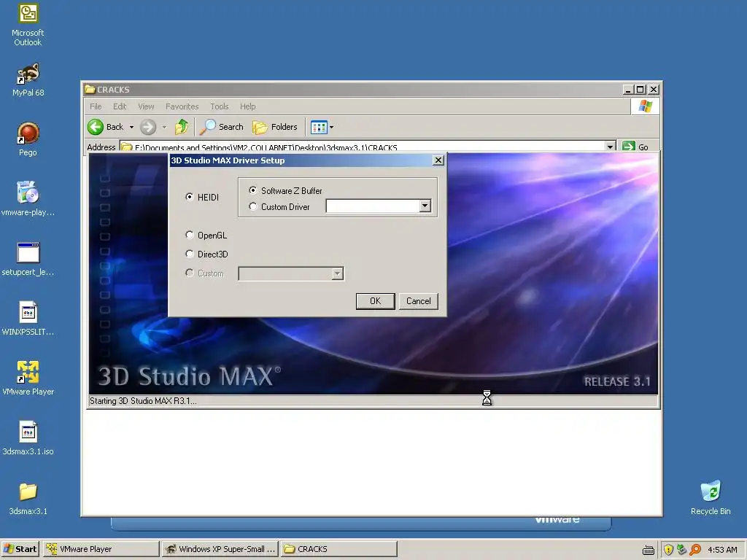Switch to Windows XP Super-Small taskbar button
Viewport: 747px width, 560px height.
[220, 549]
